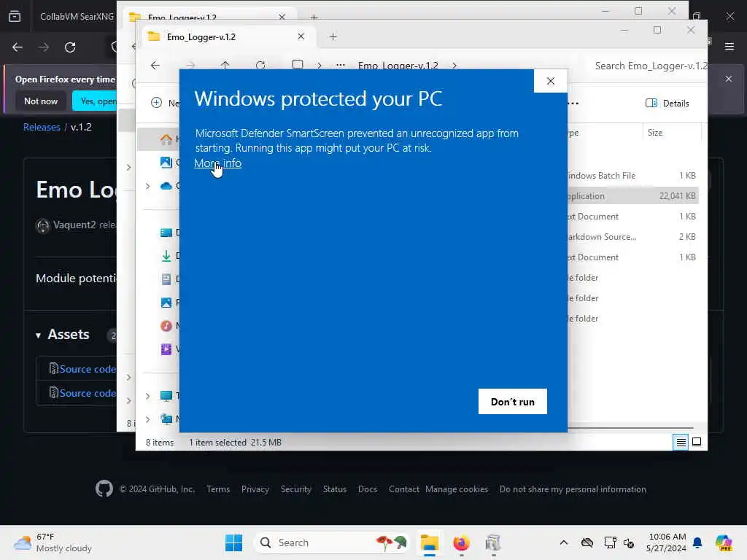Open Music in Explorer sidebar

click(x=166, y=326)
